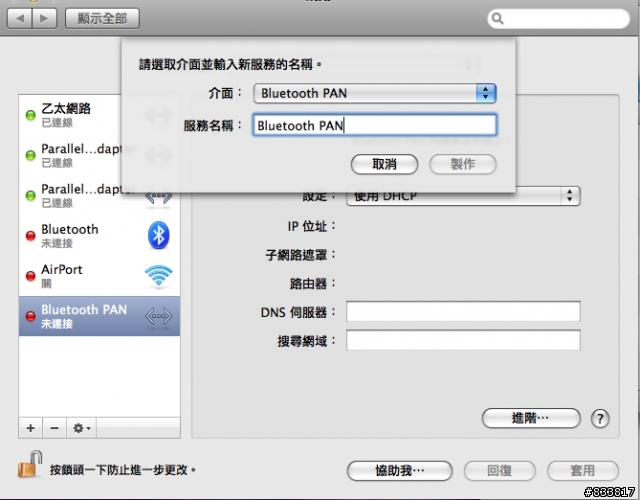Viewport: 640px width, 500px height.
Task: Click the red status dot beside Bluetooth PAN
Action: coord(31,316)
